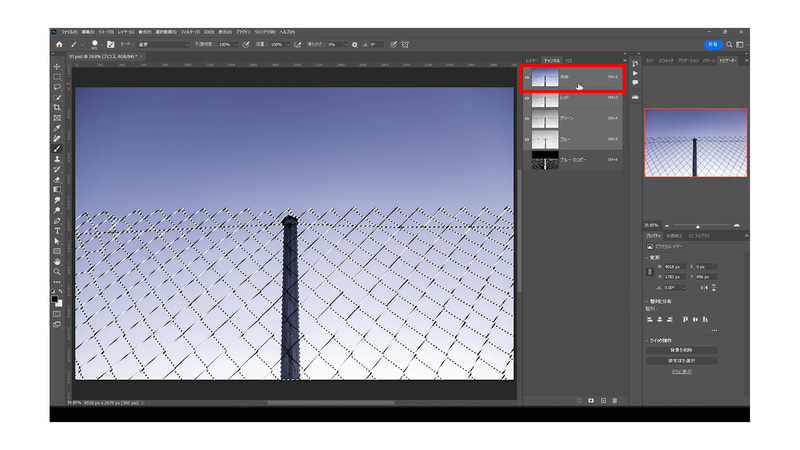800x450 pixels.
Task: Toggle visibility eye of RGB channel
Action: tap(527, 78)
